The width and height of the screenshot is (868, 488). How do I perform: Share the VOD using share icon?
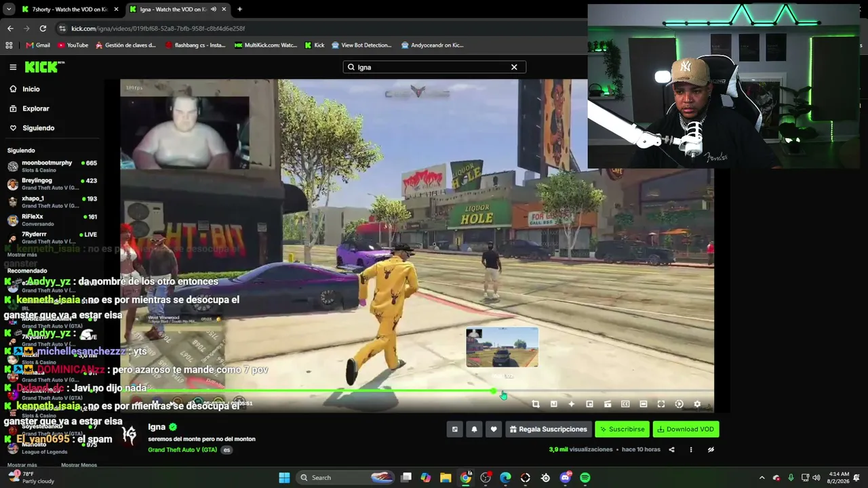[671, 449]
